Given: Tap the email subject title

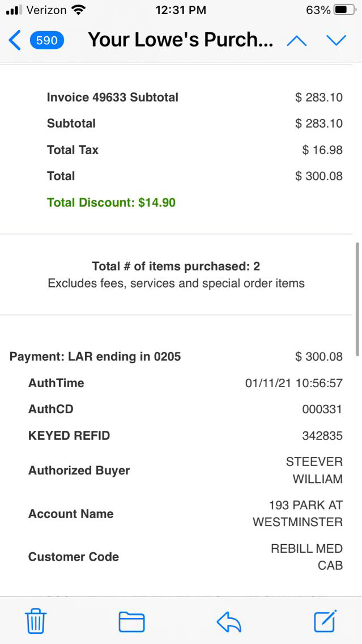Looking at the screenshot, I should pyautogui.click(x=181, y=40).
